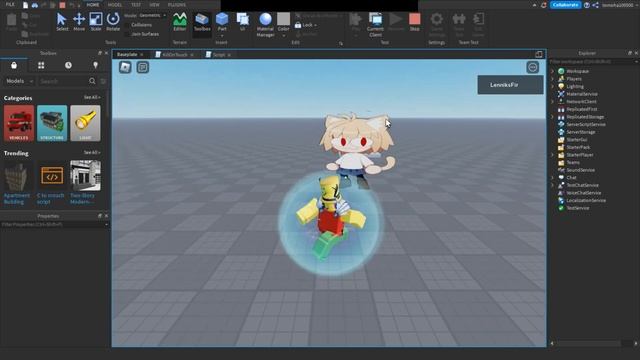Pick the Rotate tool

[x=113, y=21]
